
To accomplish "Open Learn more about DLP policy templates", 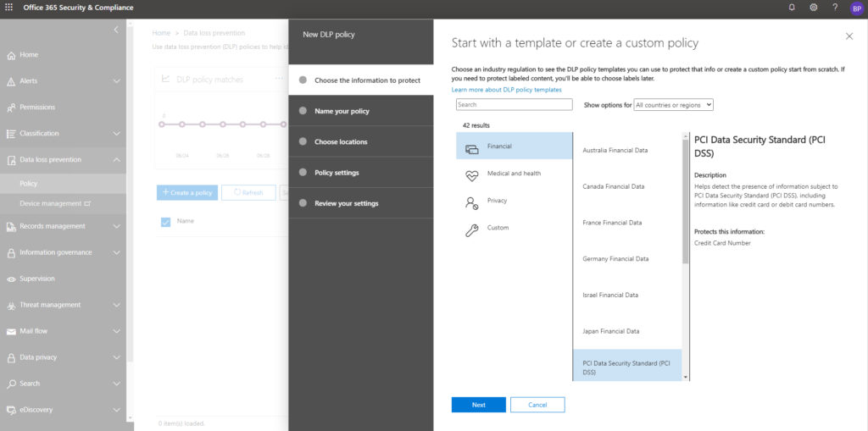I will tap(507, 90).
